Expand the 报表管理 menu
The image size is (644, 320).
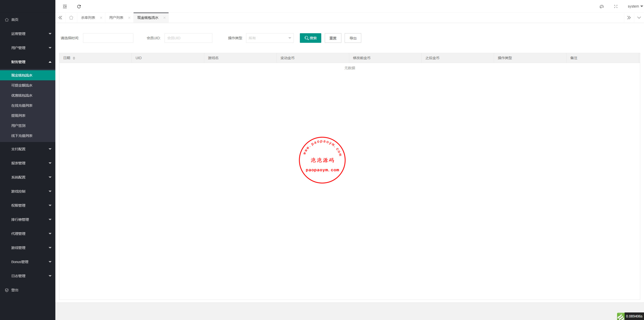[28, 163]
